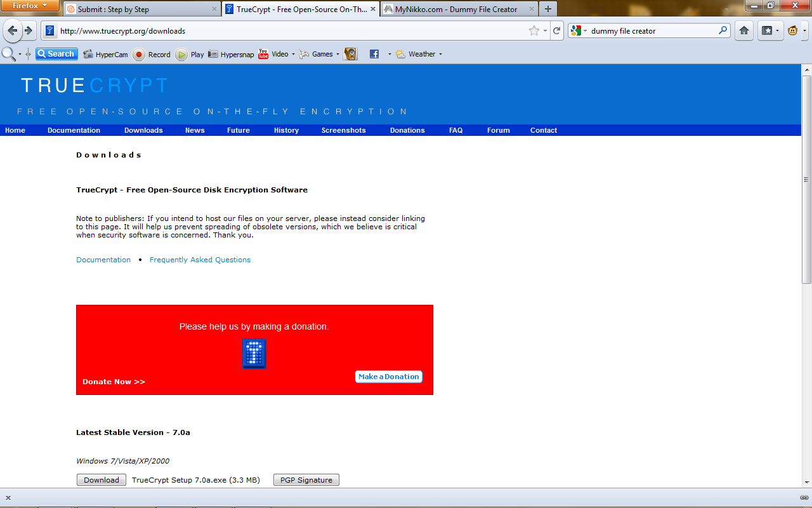Image resolution: width=812 pixels, height=508 pixels.
Task: Close the Submit : Step by Step tab
Action: (214, 10)
